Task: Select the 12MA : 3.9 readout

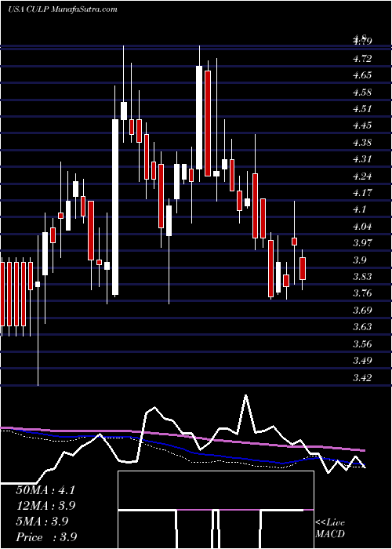Action: (x=46, y=506)
